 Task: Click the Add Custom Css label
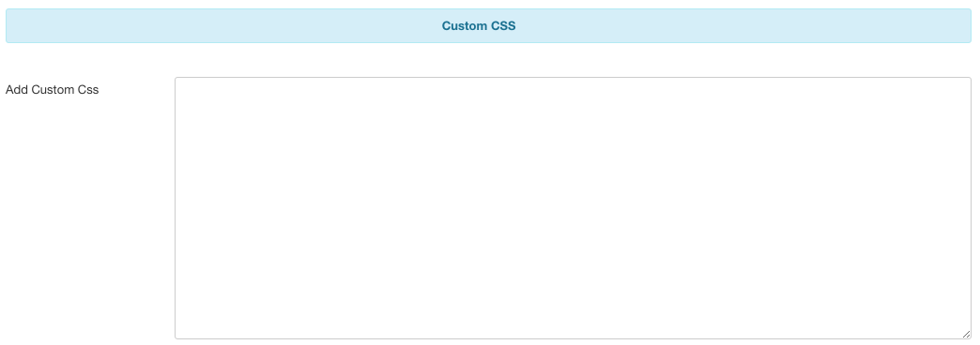point(52,90)
